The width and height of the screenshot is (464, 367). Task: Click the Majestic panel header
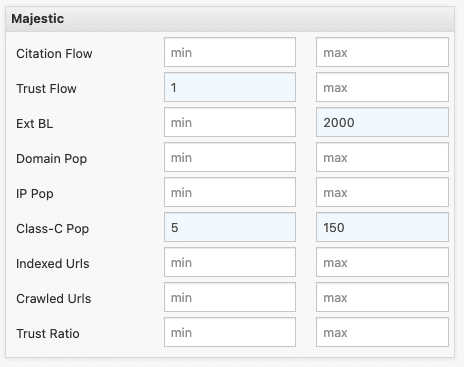pos(230,19)
